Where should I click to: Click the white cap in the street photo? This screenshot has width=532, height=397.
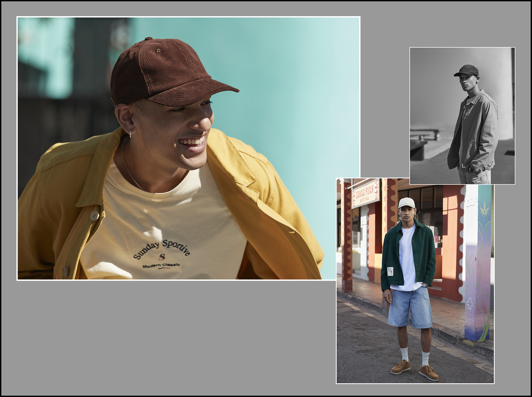[x=407, y=202]
